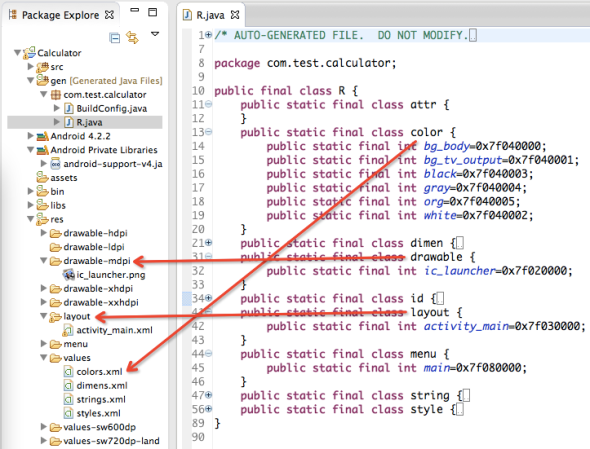Collapse the com.test.calculator package
Viewport: 590px width, 449px height.
(x=44, y=94)
